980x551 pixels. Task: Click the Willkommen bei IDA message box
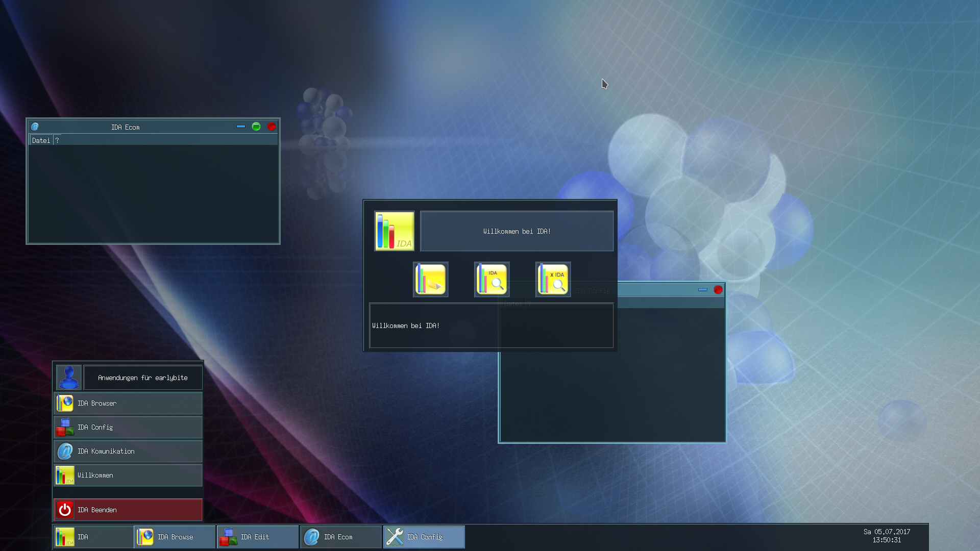(517, 231)
